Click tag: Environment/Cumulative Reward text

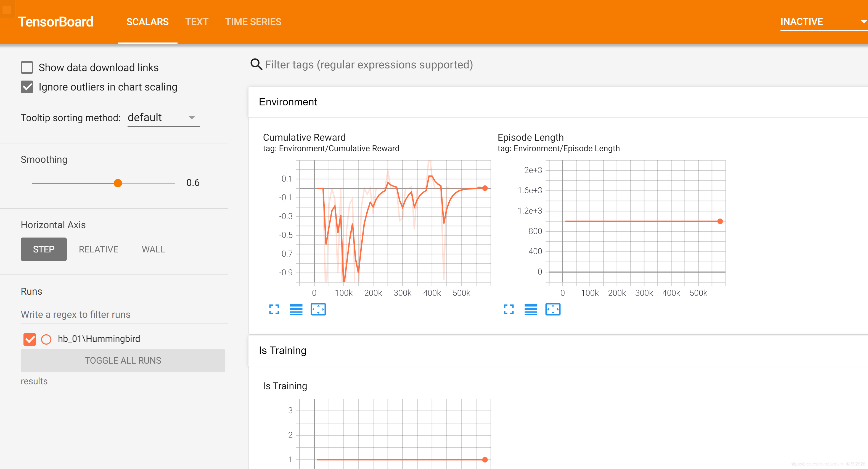point(331,148)
